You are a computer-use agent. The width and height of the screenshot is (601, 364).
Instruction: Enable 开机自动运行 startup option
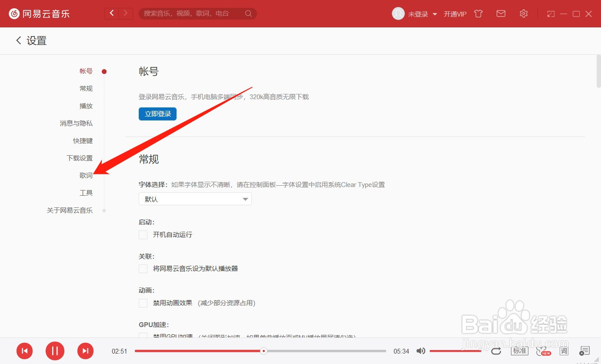coord(143,234)
